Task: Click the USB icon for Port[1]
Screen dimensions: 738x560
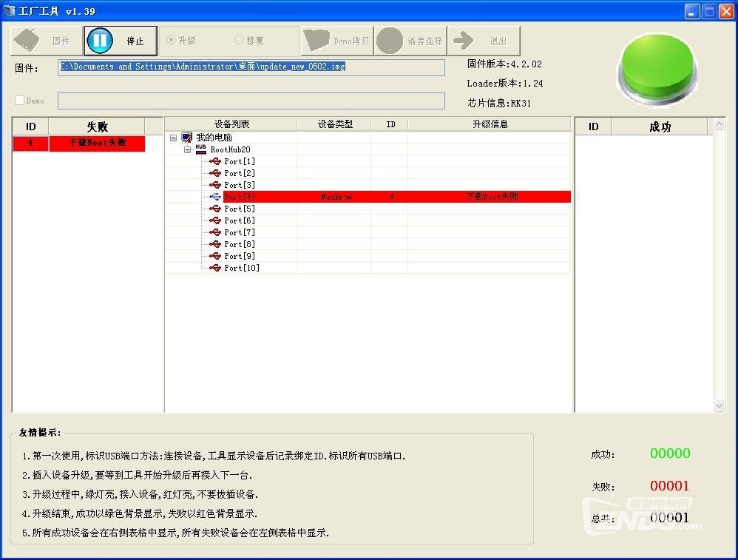Action: (x=215, y=161)
